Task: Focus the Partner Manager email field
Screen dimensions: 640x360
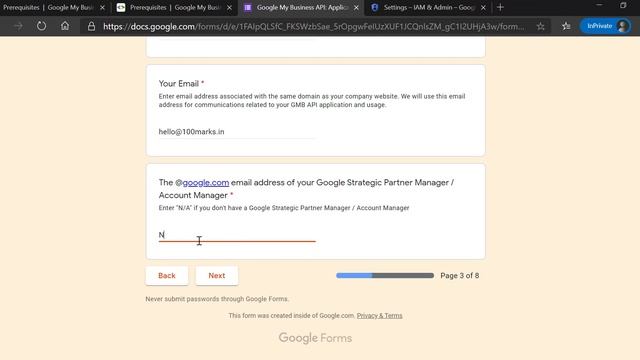Action: point(237,235)
